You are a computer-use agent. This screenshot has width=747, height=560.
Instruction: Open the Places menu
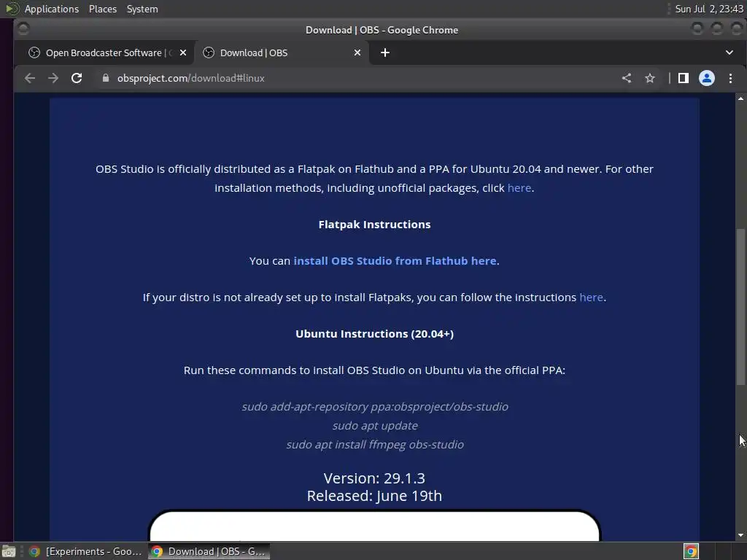[103, 9]
